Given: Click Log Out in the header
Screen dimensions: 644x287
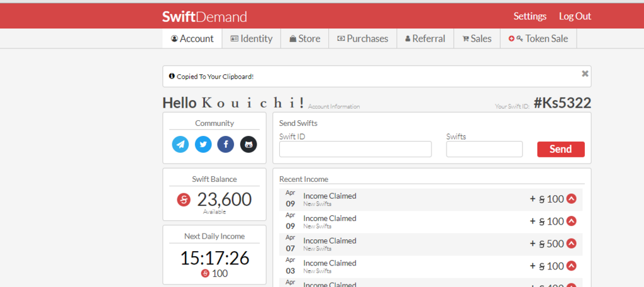Looking at the screenshot, I should click(575, 16).
